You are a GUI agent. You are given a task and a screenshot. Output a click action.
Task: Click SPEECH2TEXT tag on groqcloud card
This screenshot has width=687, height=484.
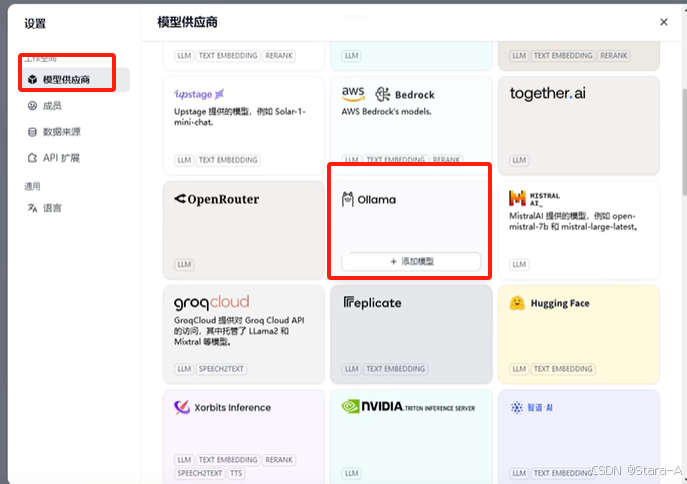(221, 369)
